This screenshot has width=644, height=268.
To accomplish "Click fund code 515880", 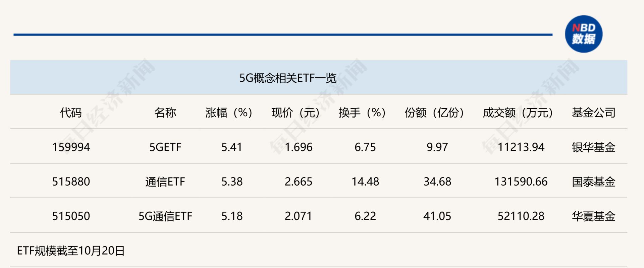I will tap(71, 182).
